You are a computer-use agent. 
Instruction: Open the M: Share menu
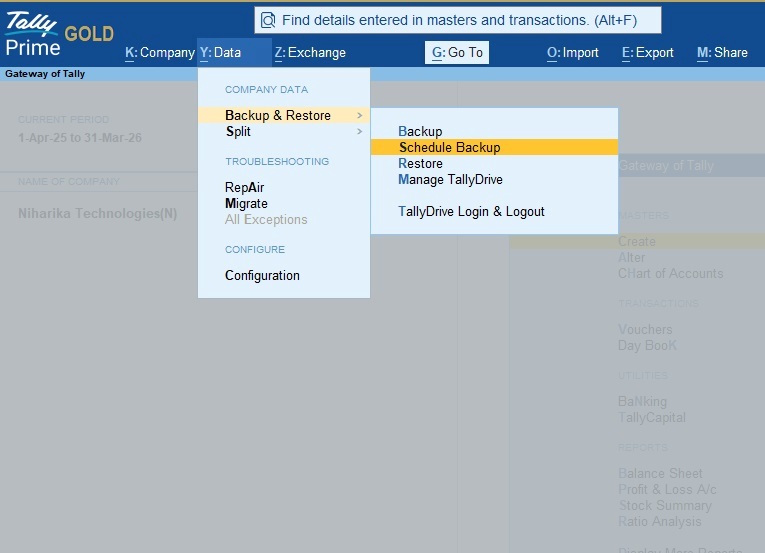click(x=722, y=52)
